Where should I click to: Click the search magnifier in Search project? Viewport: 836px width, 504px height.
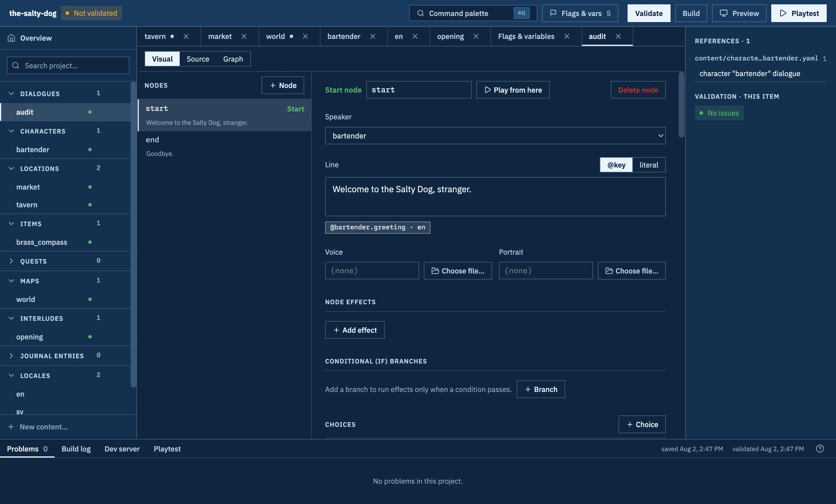click(x=16, y=65)
